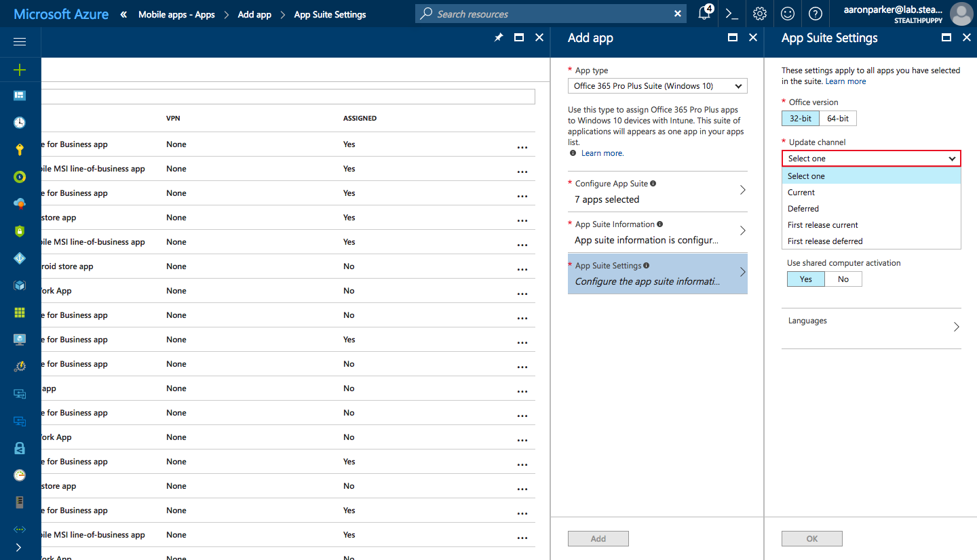Launch Cloud Shell from the top bar

coord(731,14)
